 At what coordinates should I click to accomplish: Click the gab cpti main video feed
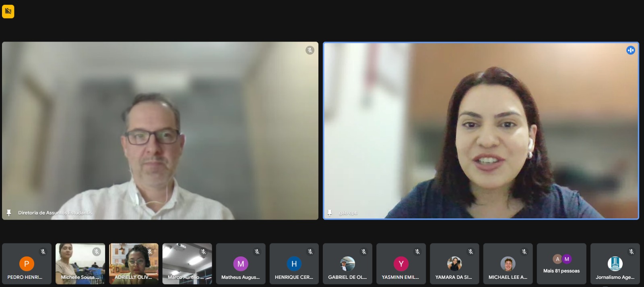[481, 131]
